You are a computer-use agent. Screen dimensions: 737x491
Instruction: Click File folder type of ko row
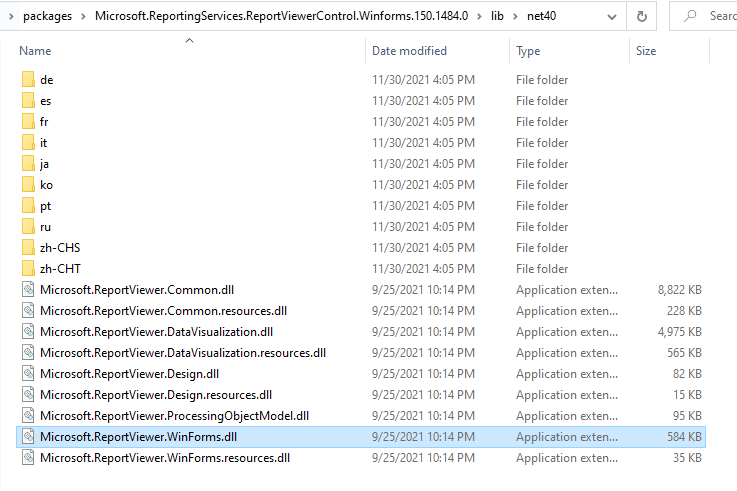(542, 185)
